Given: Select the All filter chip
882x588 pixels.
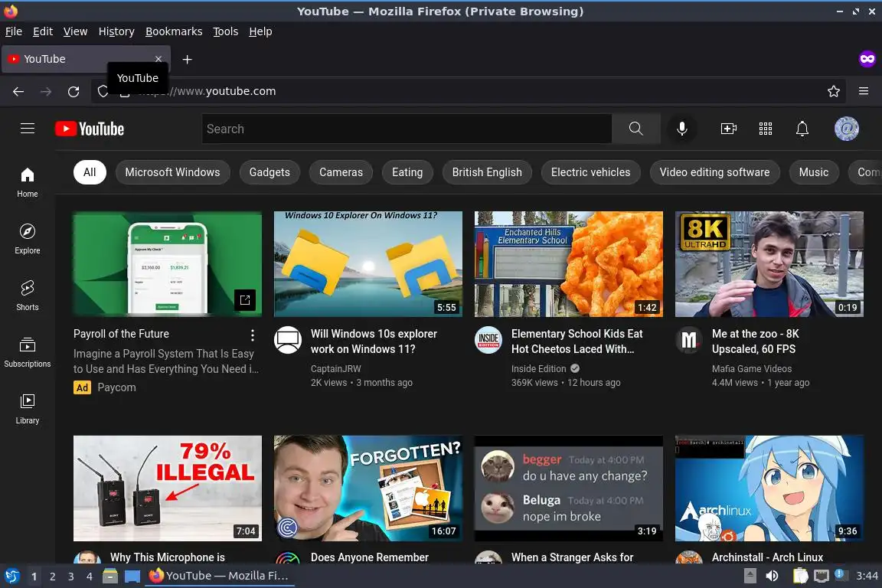Looking at the screenshot, I should (x=90, y=172).
